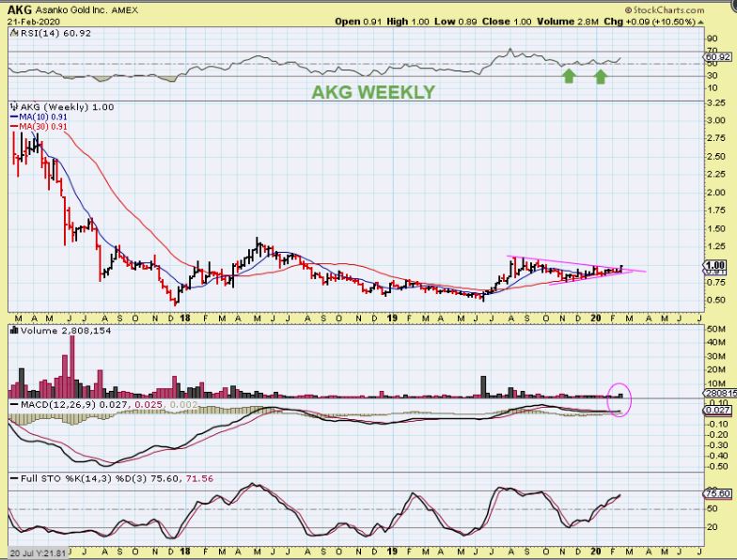
Task: Click the blue MA(10) legend line marker
Action: tap(14, 117)
